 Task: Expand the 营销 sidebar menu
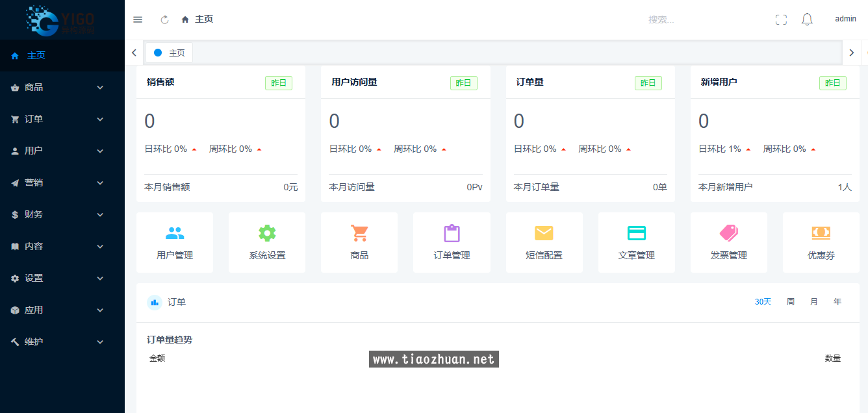point(62,182)
